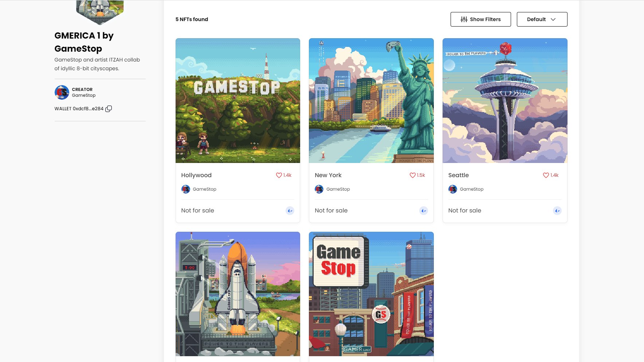Like the Hollywood NFT heart icon

[x=279, y=175]
